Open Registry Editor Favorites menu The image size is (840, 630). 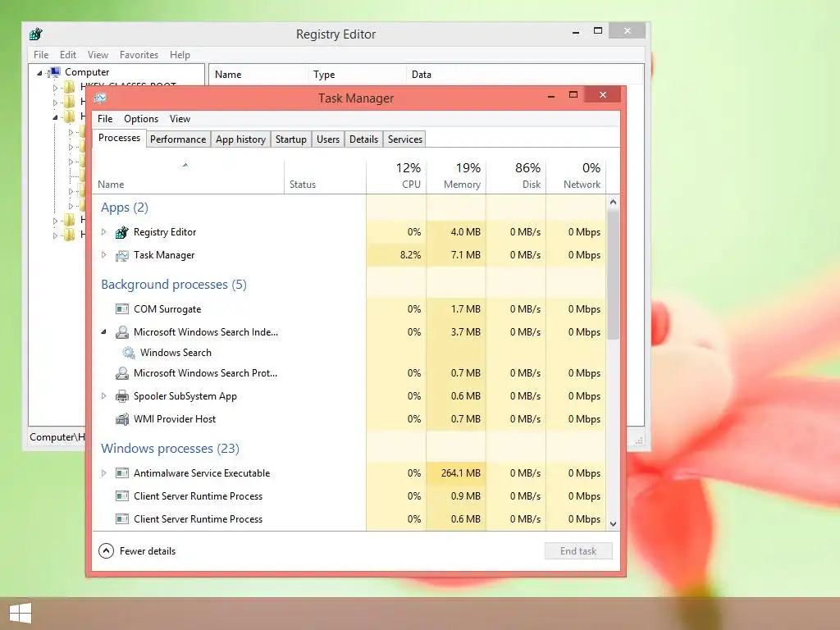[x=139, y=55]
